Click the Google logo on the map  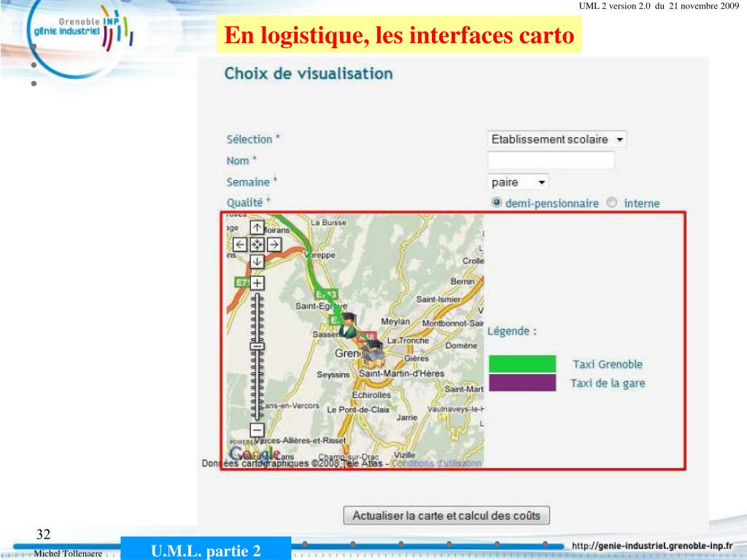(254, 453)
